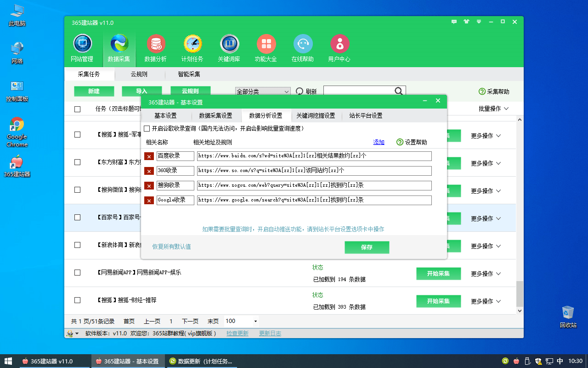The image size is (588, 368).
Task: Select the 数据采集 toolbar icon
Action: (119, 48)
